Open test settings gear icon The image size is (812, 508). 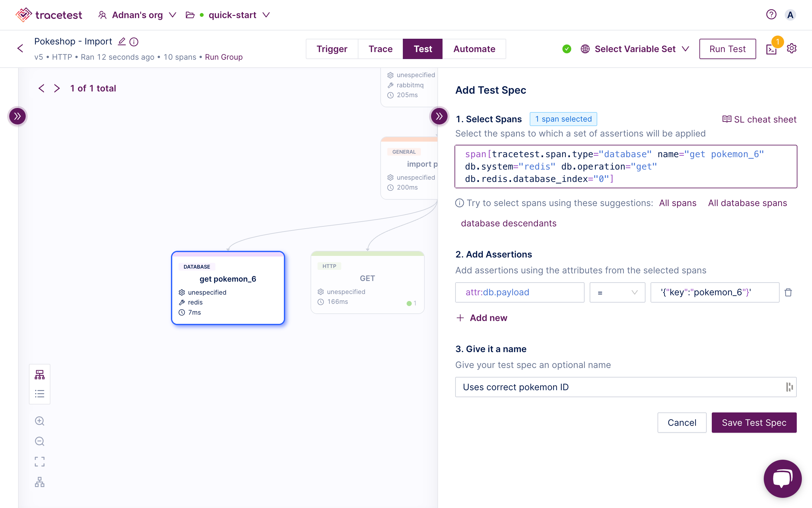[x=791, y=48]
